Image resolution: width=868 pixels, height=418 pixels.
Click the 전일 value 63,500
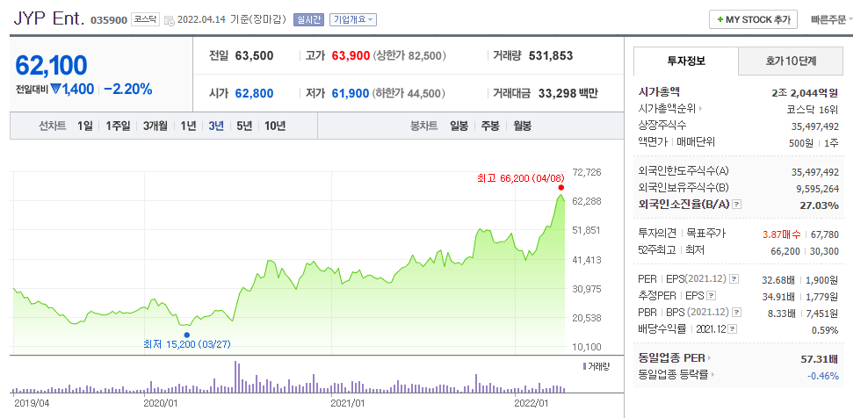pos(254,56)
